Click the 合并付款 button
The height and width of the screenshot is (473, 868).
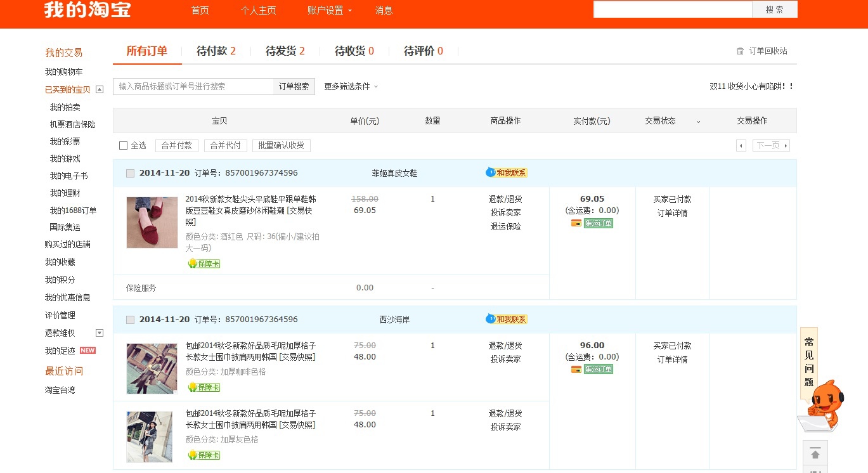pos(177,146)
